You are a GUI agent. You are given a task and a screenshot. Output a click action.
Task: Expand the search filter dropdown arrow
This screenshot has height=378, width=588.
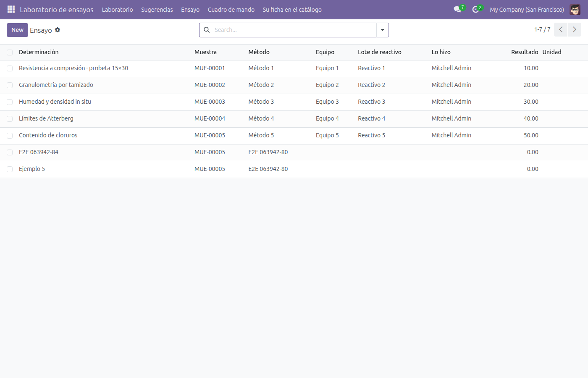[383, 30]
